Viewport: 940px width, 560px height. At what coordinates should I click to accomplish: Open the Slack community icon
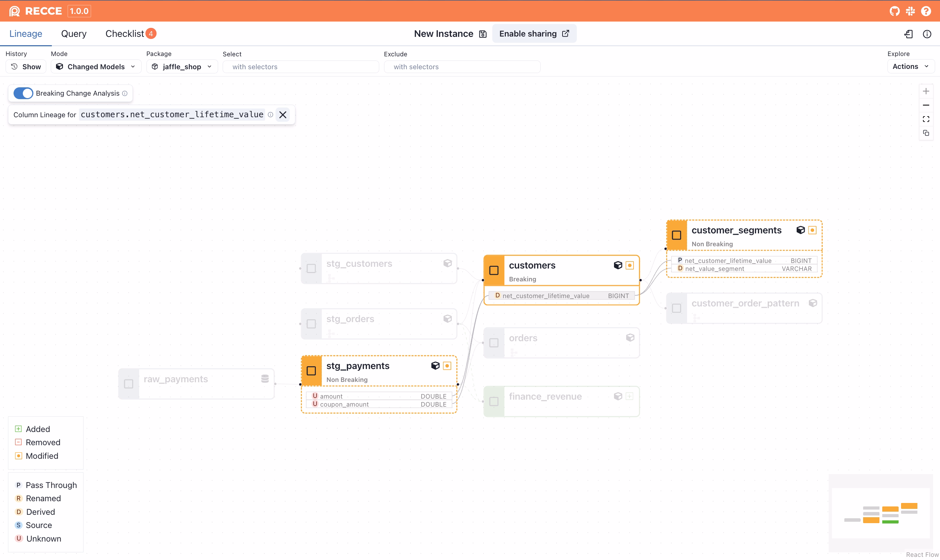pyautogui.click(x=910, y=11)
